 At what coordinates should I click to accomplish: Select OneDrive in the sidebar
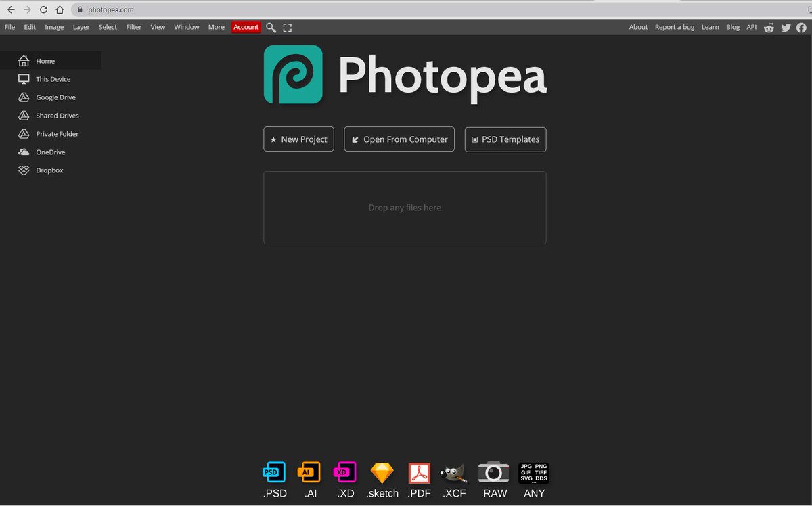(x=51, y=152)
